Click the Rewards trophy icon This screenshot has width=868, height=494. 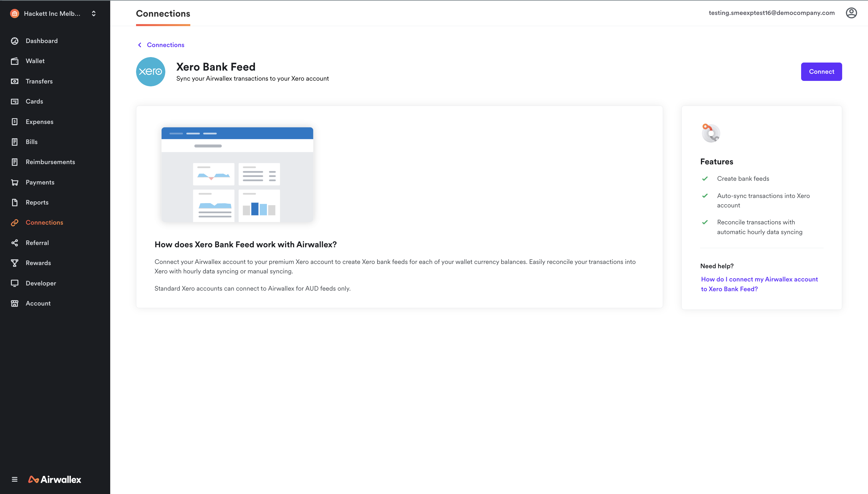pyautogui.click(x=15, y=263)
